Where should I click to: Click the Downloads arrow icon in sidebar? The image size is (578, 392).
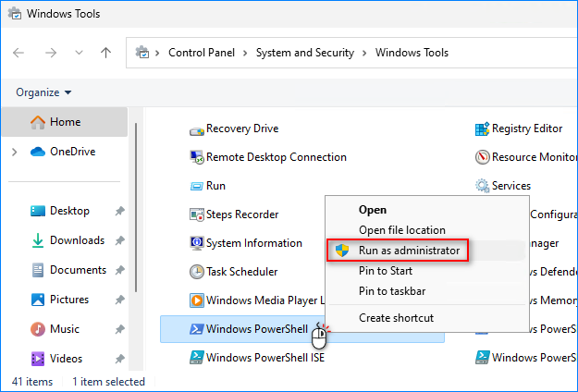38,240
